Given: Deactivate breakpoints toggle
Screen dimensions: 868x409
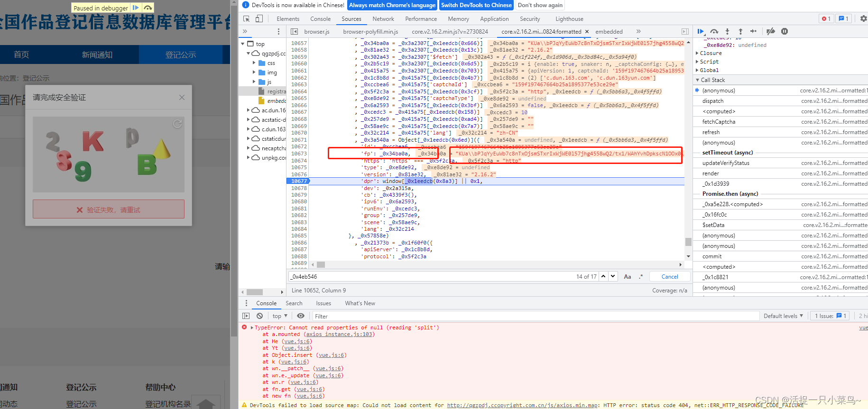Looking at the screenshot, I should tap(771, 31).
